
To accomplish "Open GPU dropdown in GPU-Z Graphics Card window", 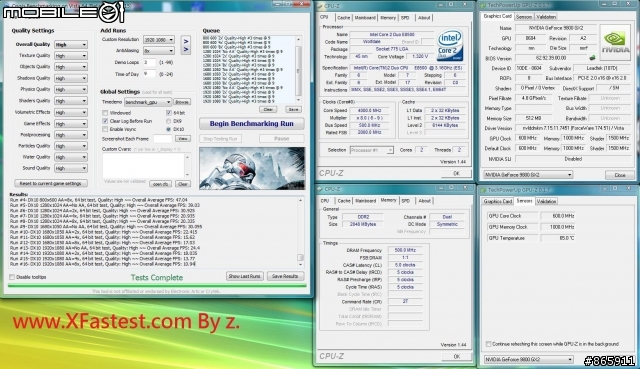I will click(528, 175).
